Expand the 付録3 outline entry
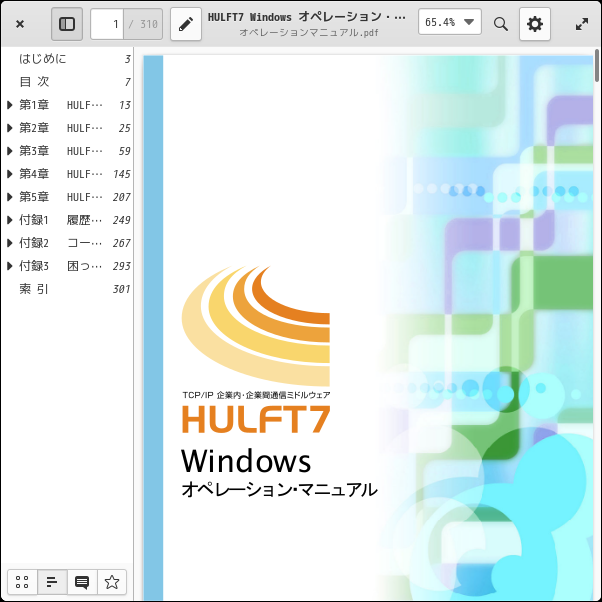Viewport: 602px width, 602px height. click(x=10, y=266)
